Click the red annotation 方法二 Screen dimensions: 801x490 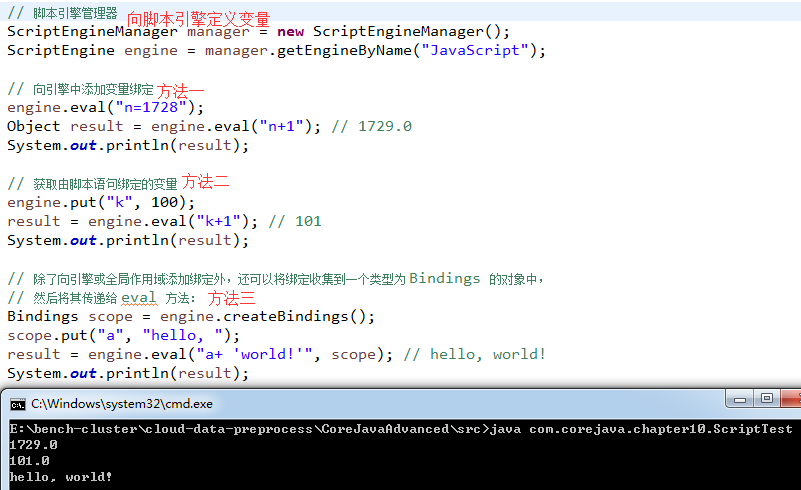coord(205,182)
